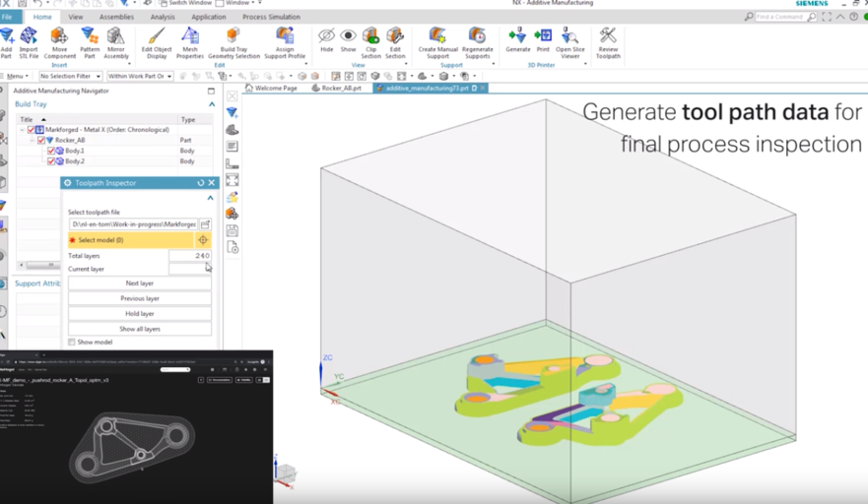This screenshot has height=504, width=868.
Task: Collapse the Toolpath Inspector group arrow
Action: click(211, 198)
